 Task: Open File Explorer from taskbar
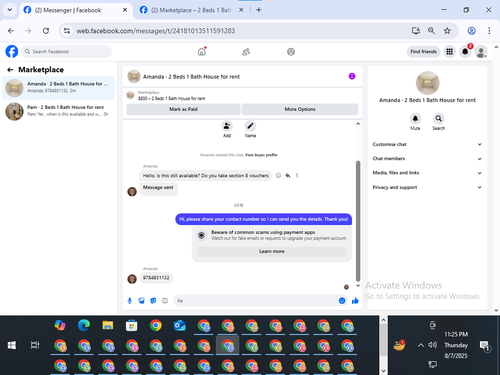[x=108, y=325]
